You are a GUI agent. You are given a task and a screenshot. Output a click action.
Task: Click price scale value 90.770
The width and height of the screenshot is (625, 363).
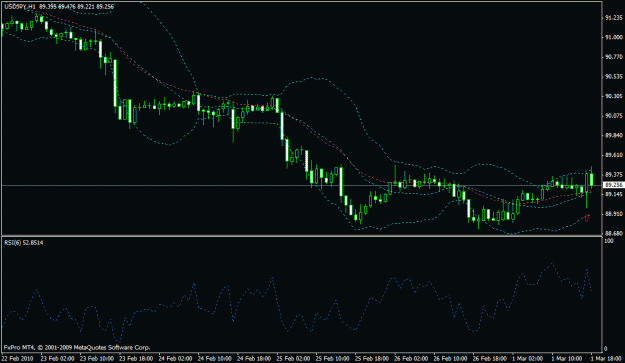pos(613,57)
